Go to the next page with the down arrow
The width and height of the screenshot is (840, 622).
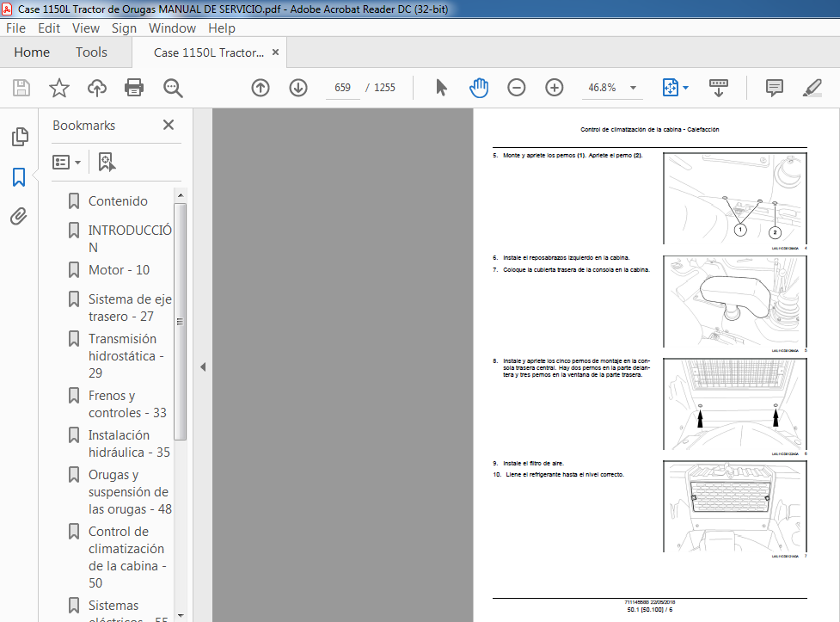(x=298, y=88)
